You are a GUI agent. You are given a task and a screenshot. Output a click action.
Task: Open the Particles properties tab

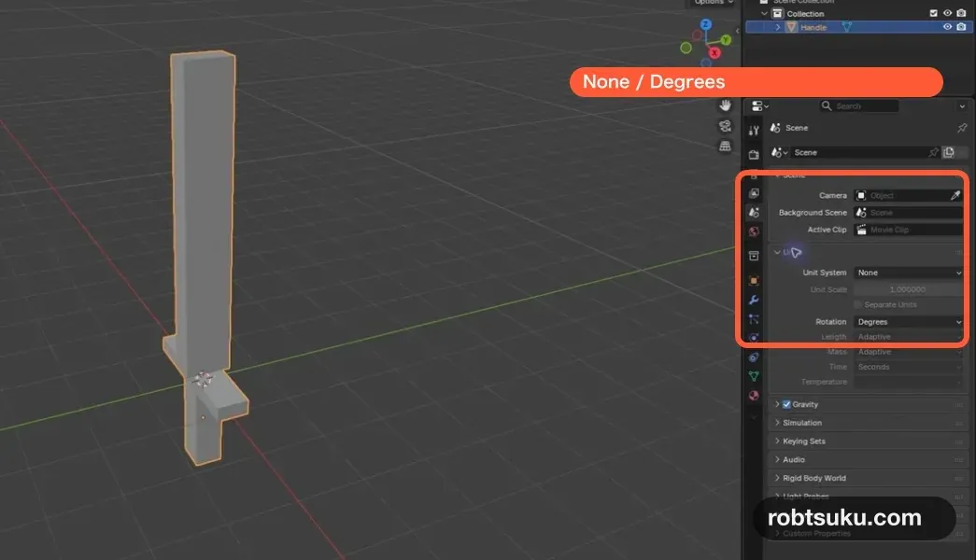754,319
